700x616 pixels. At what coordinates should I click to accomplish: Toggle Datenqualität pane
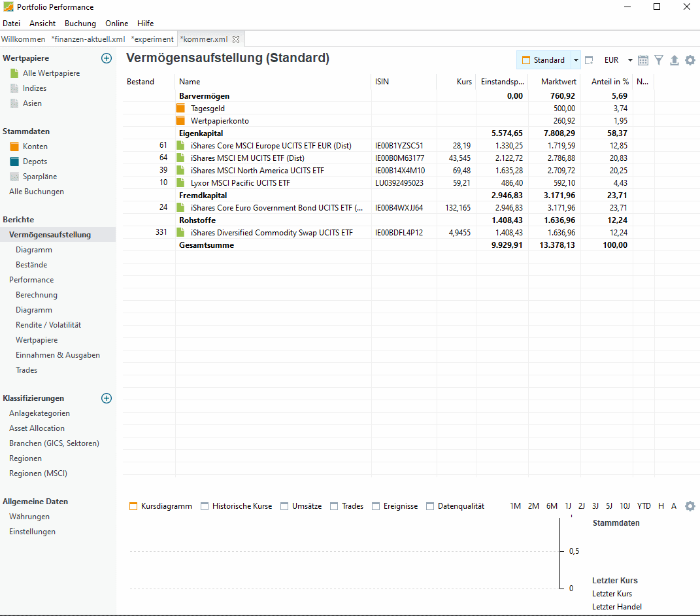(456, 506)
